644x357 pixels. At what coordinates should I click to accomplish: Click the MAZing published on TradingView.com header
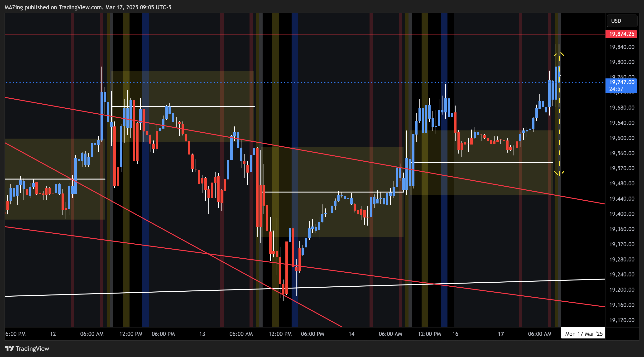point(88,7)
